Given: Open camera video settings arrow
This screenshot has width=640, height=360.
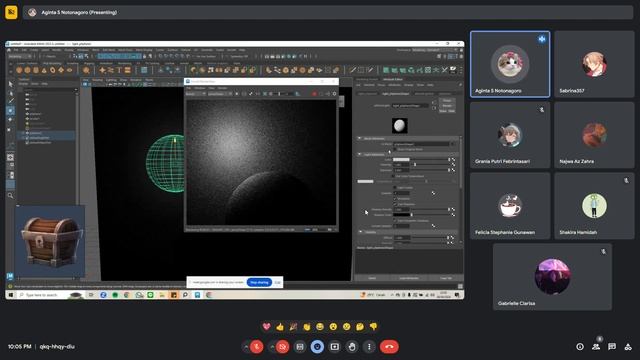Looking at the screenshot, I should click(272, 347).
